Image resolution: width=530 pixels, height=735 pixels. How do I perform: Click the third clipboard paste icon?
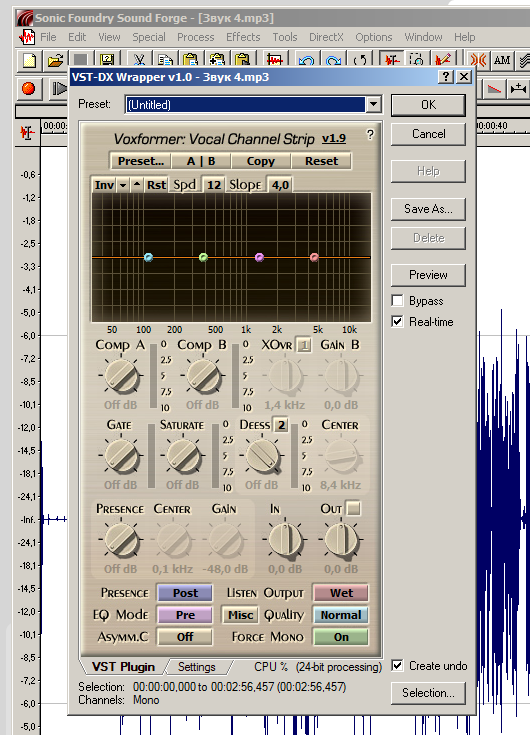pyautogui.click(x=242, y=60)
